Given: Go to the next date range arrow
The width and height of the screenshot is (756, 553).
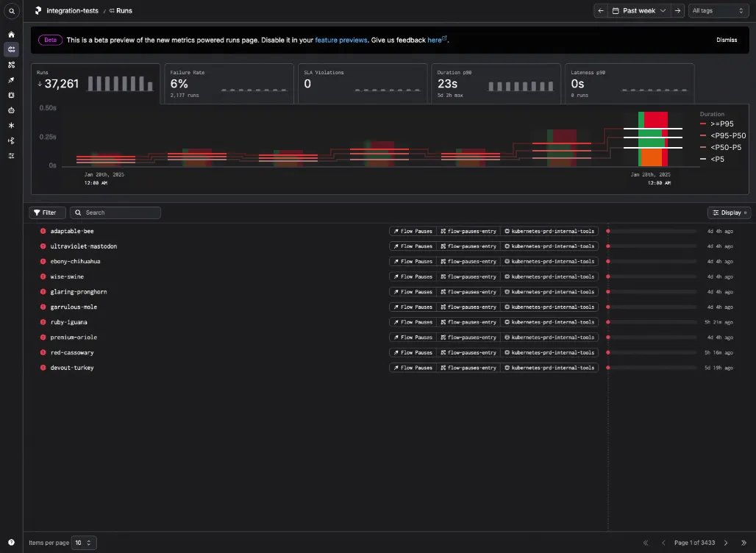Looking at the screenshot, I should (x=677, y=10).
